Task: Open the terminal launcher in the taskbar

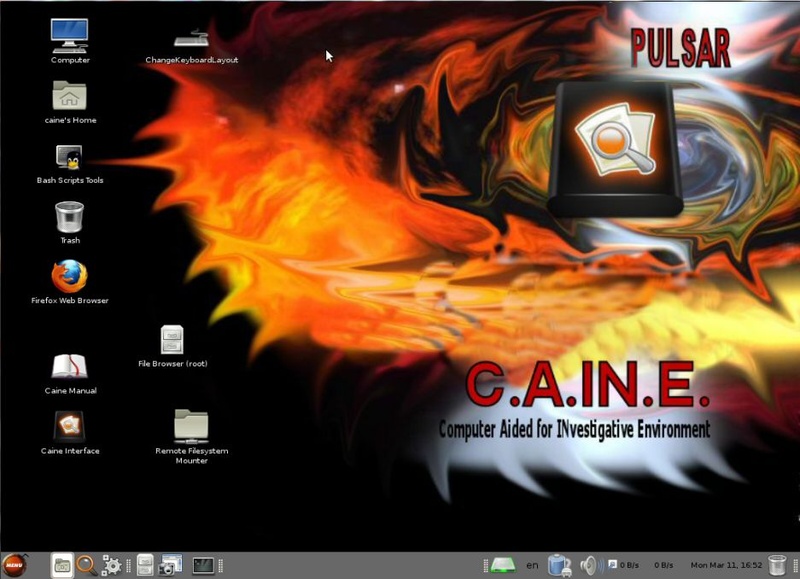Action: pos(203,565)
